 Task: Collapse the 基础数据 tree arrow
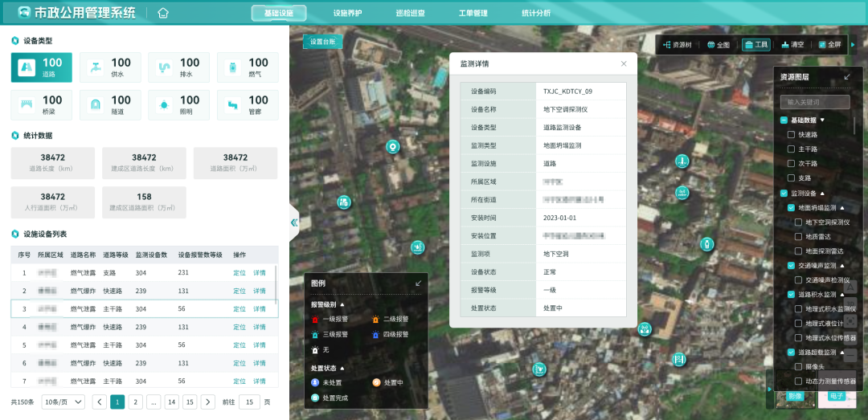click(x=822, y=120)
